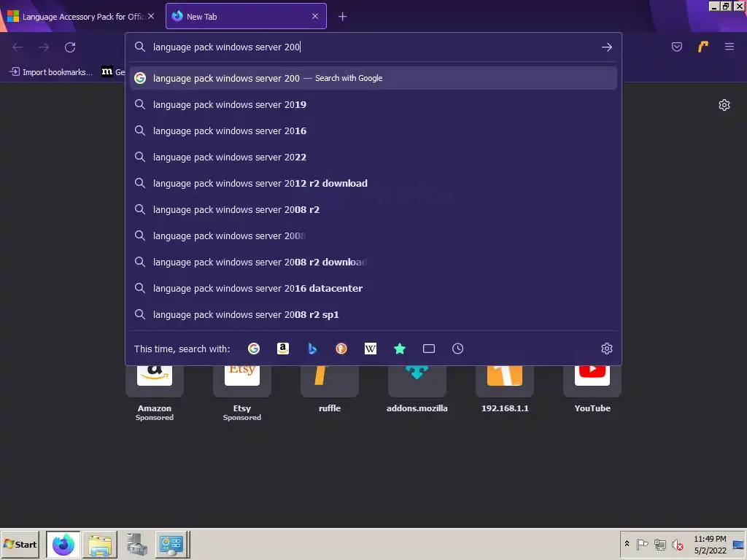Search with DuckDuckGo one-off engine icon

(x=341, y=349)
